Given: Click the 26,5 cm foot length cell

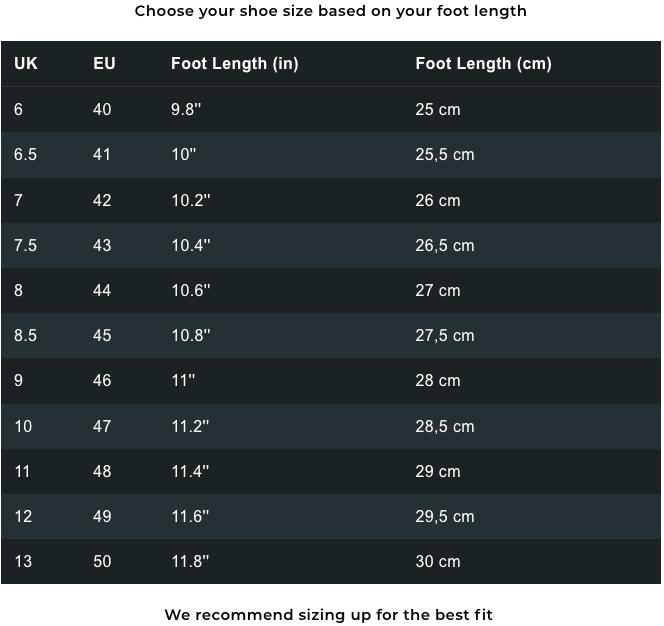Looking at the screenshot, I should (445, 246).
